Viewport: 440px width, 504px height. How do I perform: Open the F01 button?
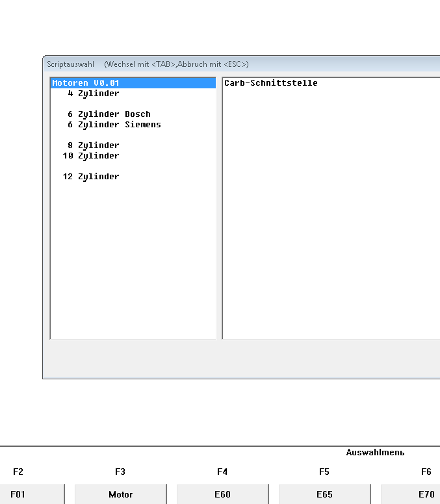pyautogui.click(x=32, y=494)
